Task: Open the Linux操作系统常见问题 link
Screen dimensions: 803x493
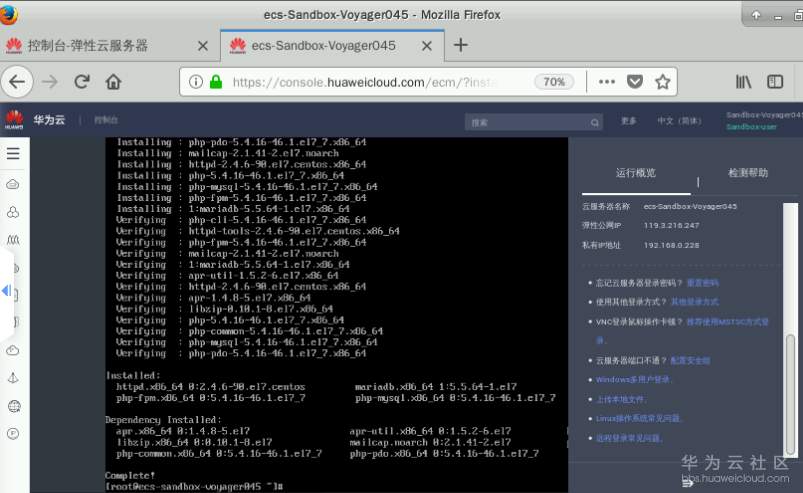Action: click(x=639, y=419)
